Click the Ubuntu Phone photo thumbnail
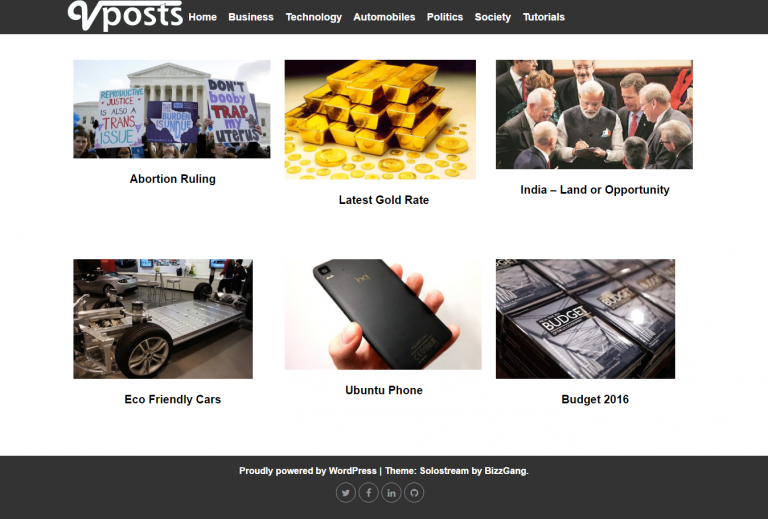Image resolution: width=768 pixels, height=519 pixels. 383,314
